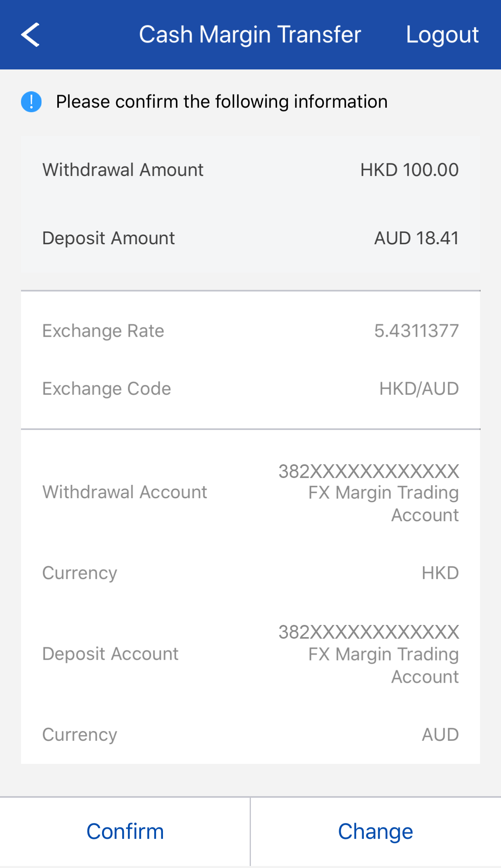Click the blue info exclamation icon
The height and width of the screenshot is (868, 501).
click(x=31, y=102)
